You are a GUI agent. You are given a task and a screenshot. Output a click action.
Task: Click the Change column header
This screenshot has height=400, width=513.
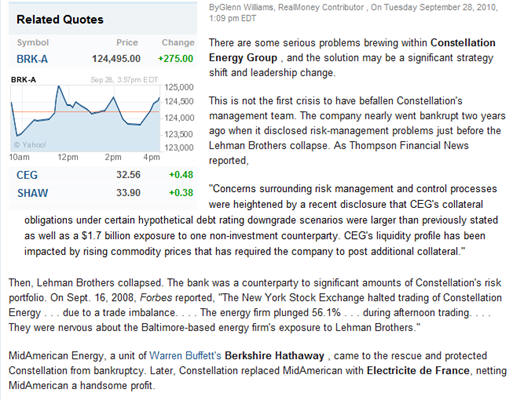[x=178, y=43]
